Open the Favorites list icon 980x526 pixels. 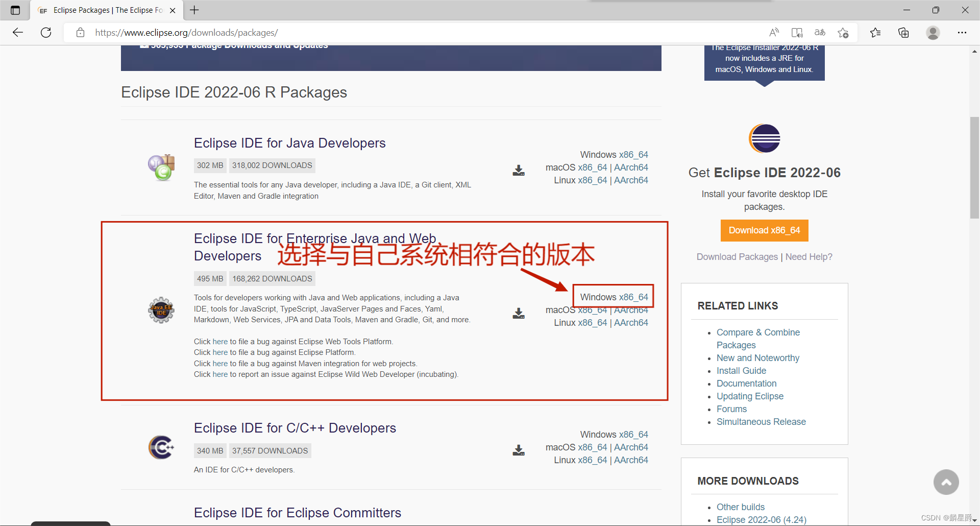tap(875, 33)
